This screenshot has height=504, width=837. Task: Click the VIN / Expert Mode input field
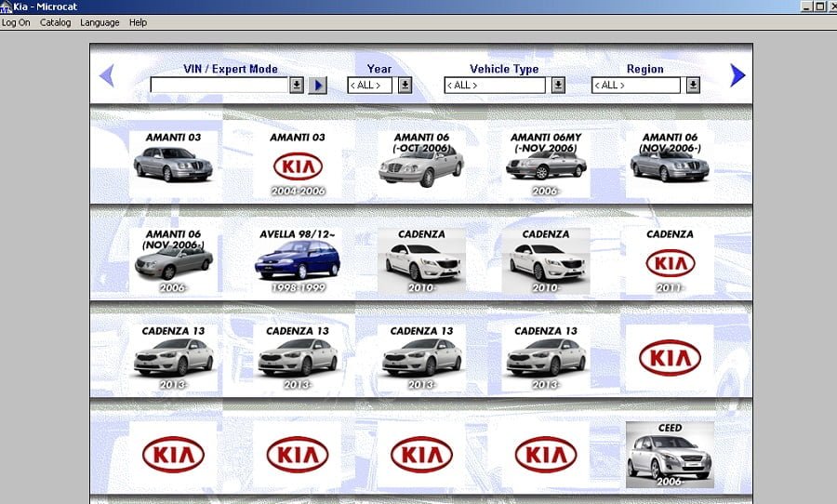[x=219, y=85]
